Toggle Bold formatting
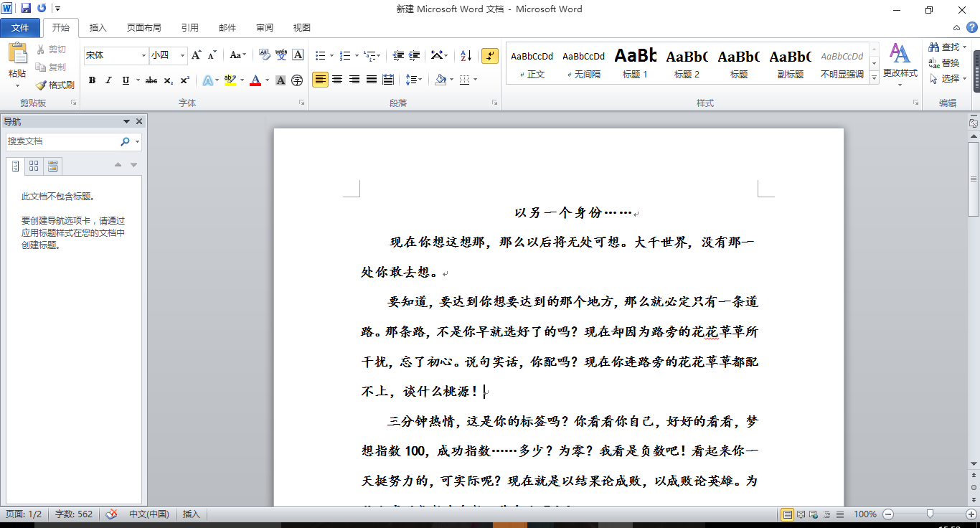 click(92, 80)
